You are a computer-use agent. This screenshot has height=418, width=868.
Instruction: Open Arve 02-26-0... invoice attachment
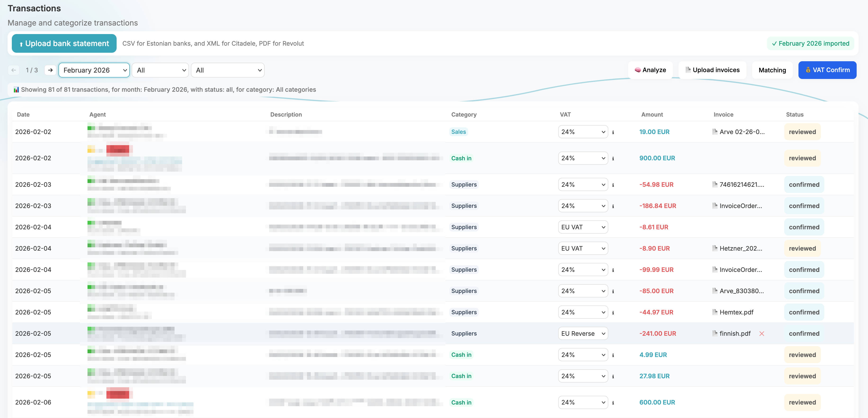[742, 132]
